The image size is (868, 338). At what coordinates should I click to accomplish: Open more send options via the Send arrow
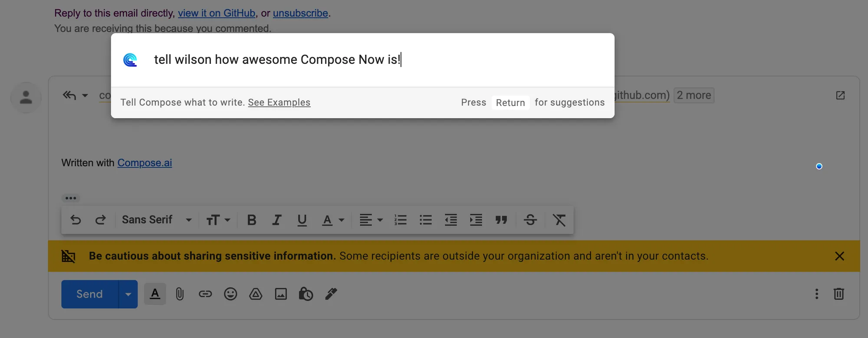click(128, 294)
